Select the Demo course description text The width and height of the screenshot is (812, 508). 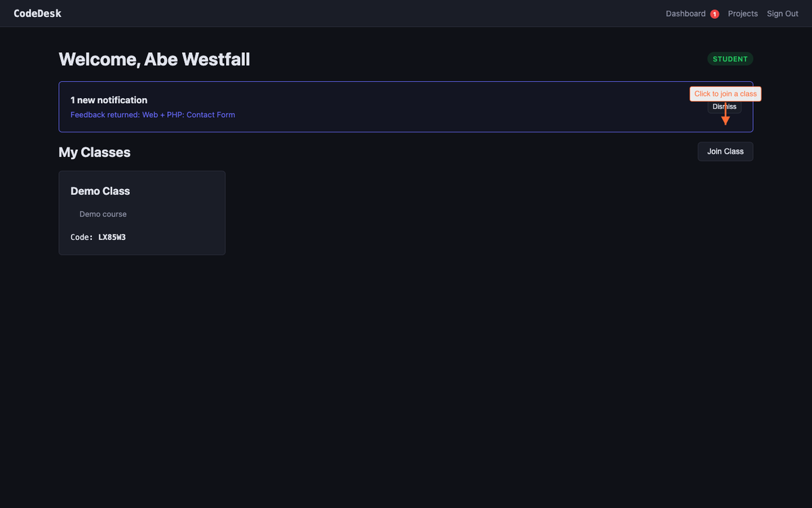[103, 214]
